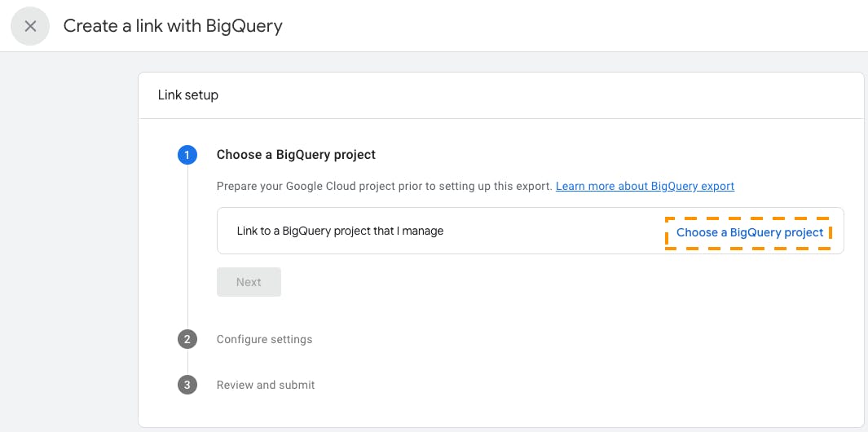Click the Configure settings step label
This screenshot has width=868, height=432.
pyautogui.click(x=264, y=339)
